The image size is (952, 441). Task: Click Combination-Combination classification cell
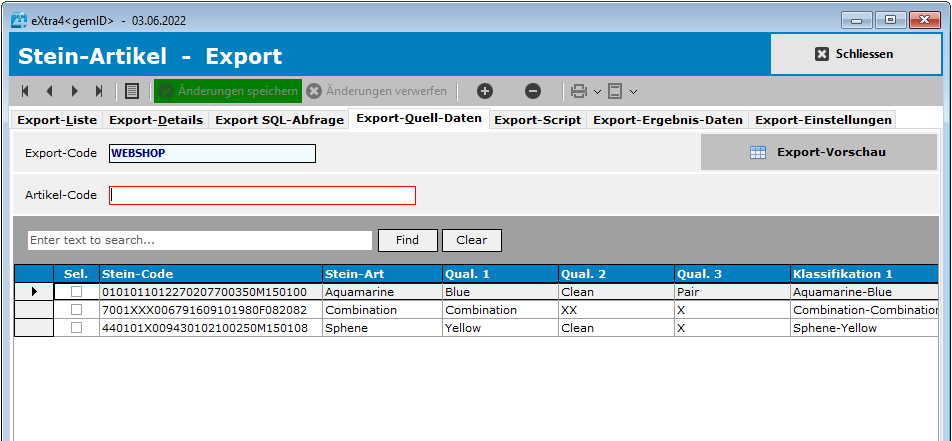point(865,310)
